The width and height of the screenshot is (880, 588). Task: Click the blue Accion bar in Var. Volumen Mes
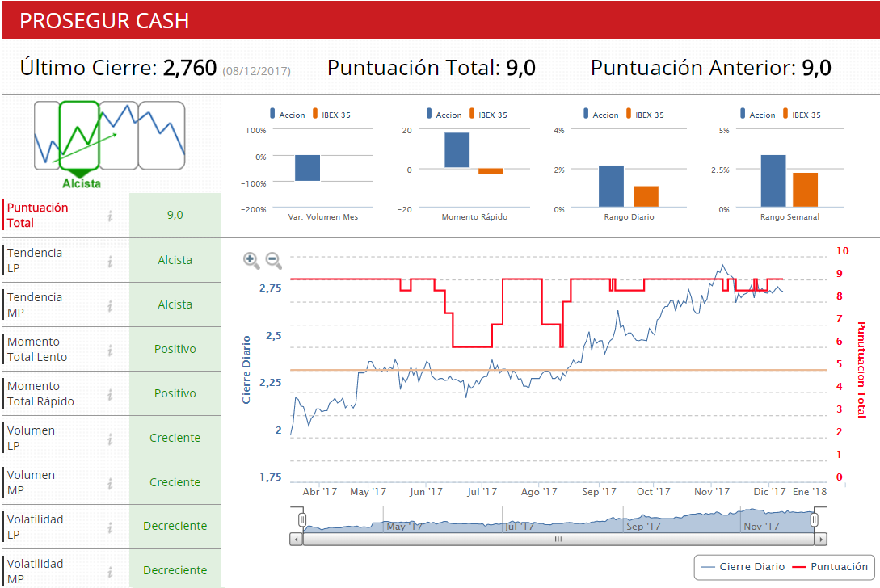[308, 168]
